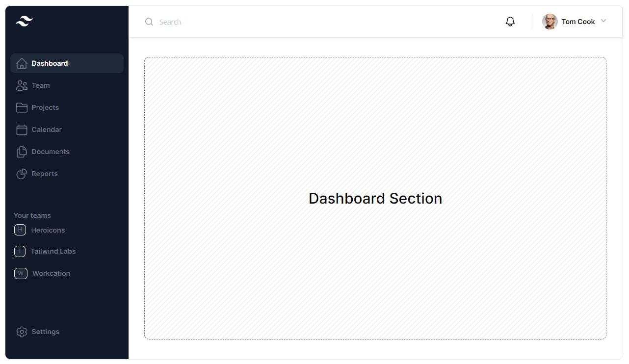Viewport: 629px width, 364px height.
Task: Select the Reports pie chart icon
Action: [22, 174]
